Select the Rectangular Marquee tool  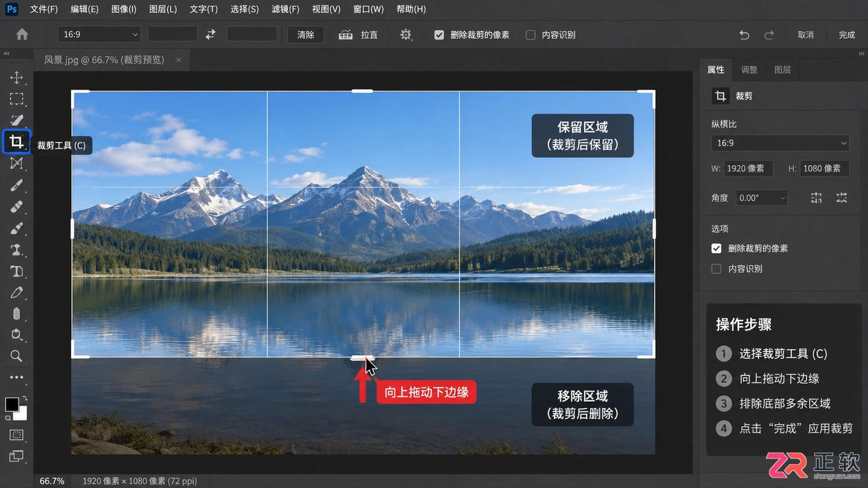[x=16, y=98]
